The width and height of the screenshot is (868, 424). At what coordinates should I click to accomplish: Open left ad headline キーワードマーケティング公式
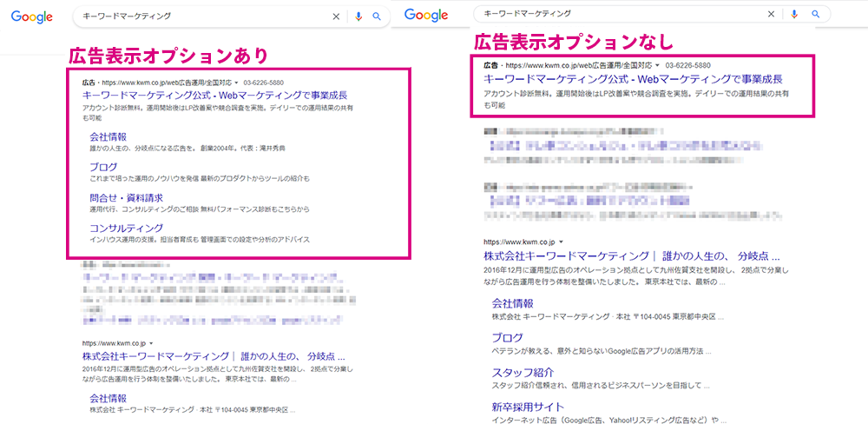click(x=214, y=95)
